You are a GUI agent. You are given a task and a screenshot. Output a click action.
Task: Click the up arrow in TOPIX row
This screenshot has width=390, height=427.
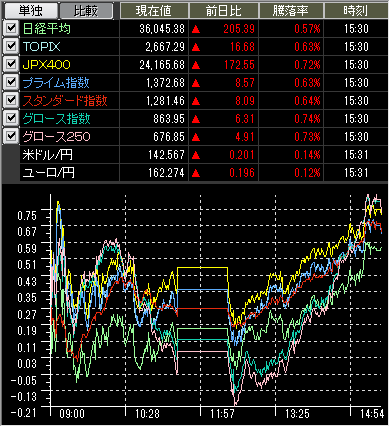point(196,48)
